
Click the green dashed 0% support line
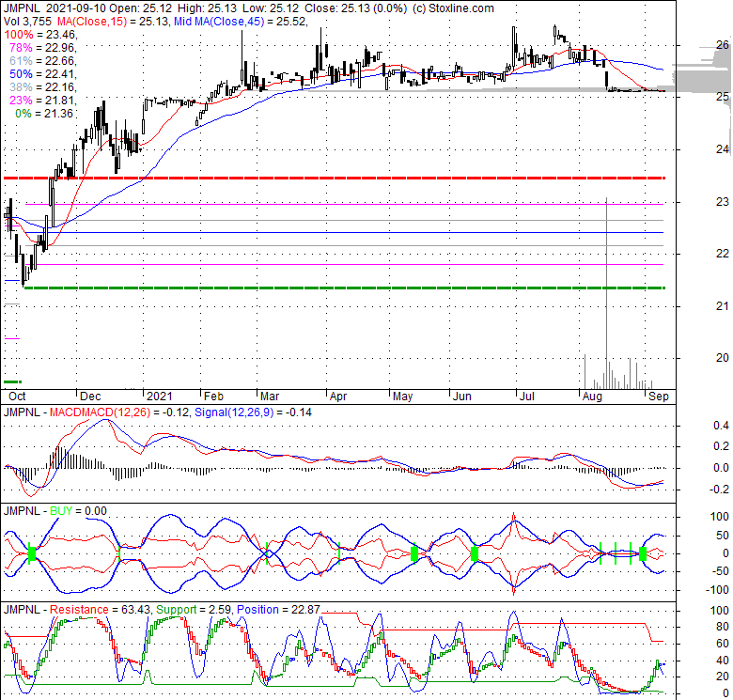tap(345, 288)
